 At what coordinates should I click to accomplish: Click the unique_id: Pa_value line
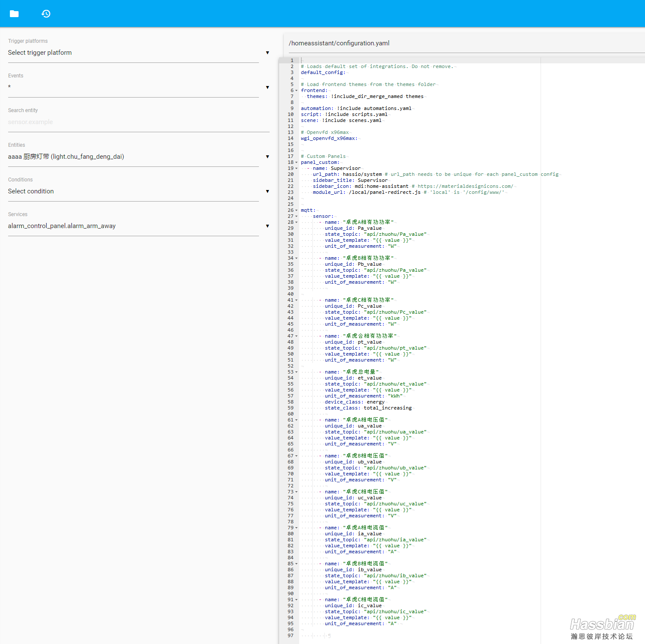(x=353, y=229)
